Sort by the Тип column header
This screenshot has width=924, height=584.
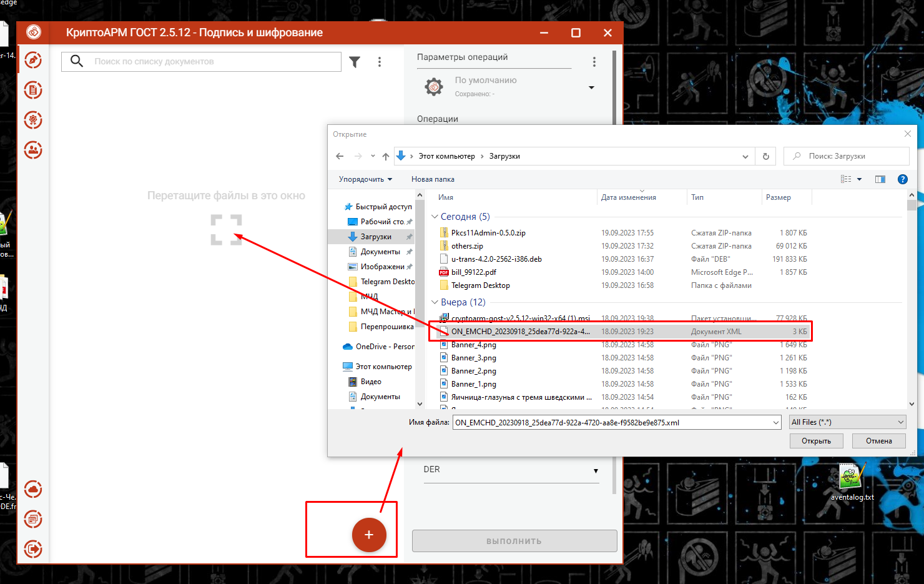point(697,197)
